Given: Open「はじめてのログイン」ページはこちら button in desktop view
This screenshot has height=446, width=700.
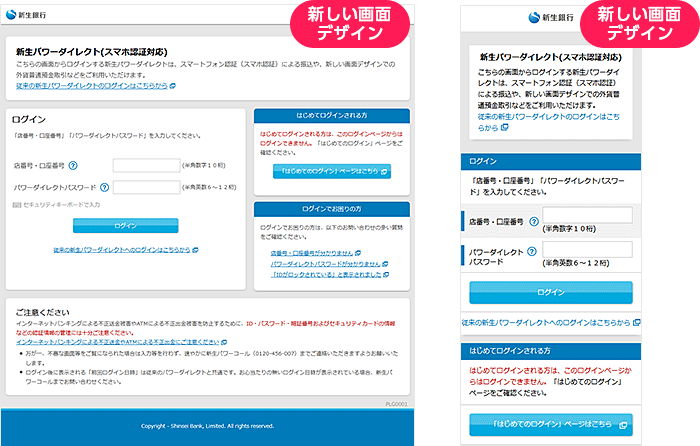Looking at the screenshot, I should 331,172.
